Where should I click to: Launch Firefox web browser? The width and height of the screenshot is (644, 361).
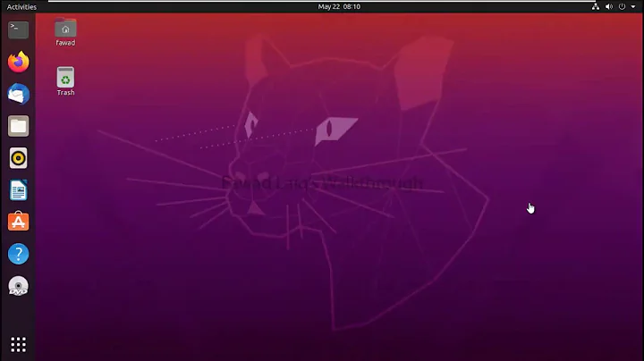(18, 62)
